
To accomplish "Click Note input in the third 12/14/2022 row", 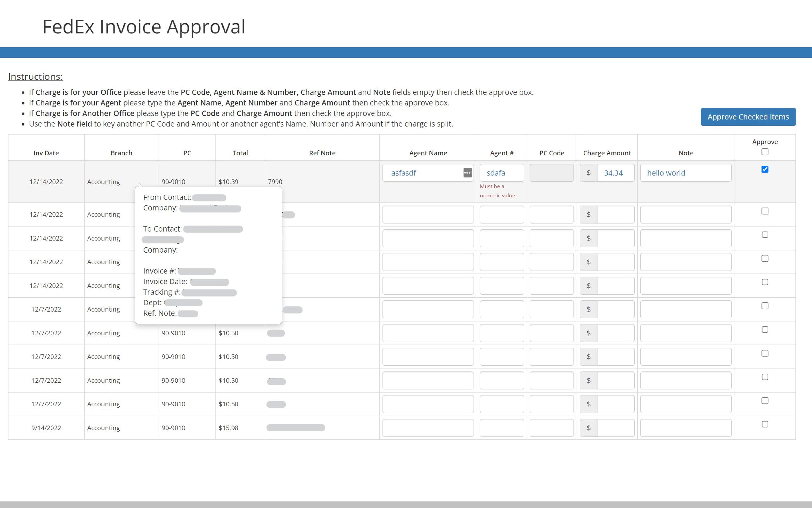I will [x=686, y=238].
